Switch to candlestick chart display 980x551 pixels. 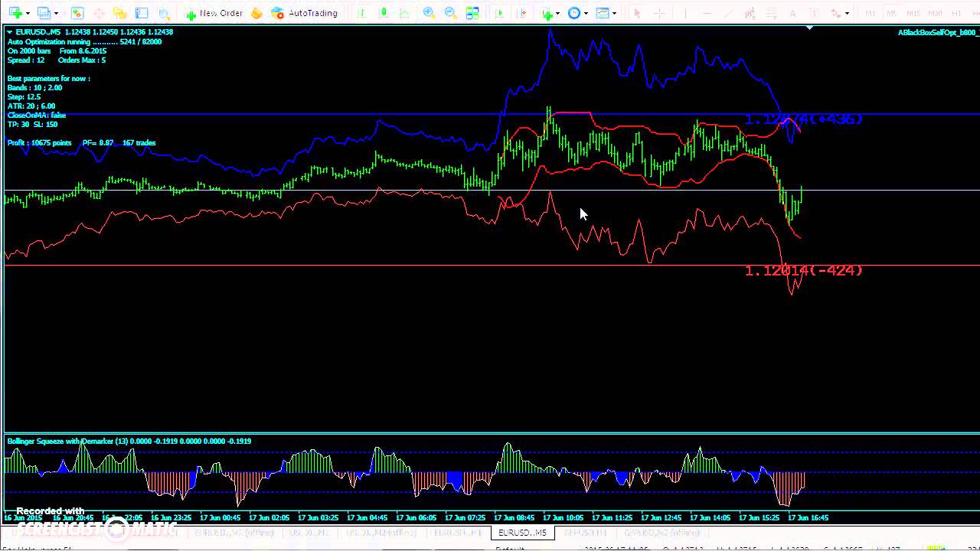(384, 13)
